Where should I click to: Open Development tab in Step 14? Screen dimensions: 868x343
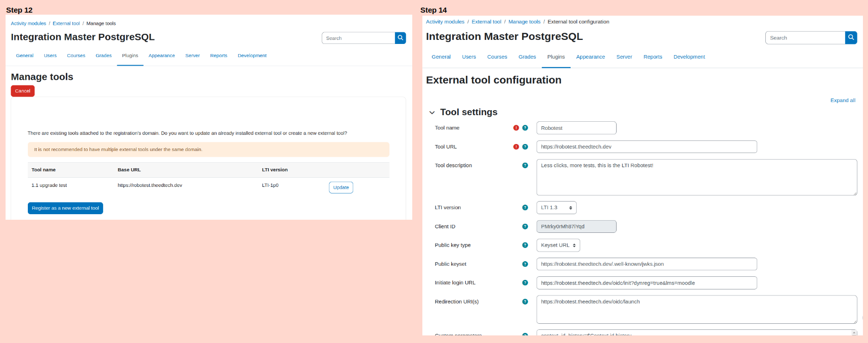pos(689,57)
